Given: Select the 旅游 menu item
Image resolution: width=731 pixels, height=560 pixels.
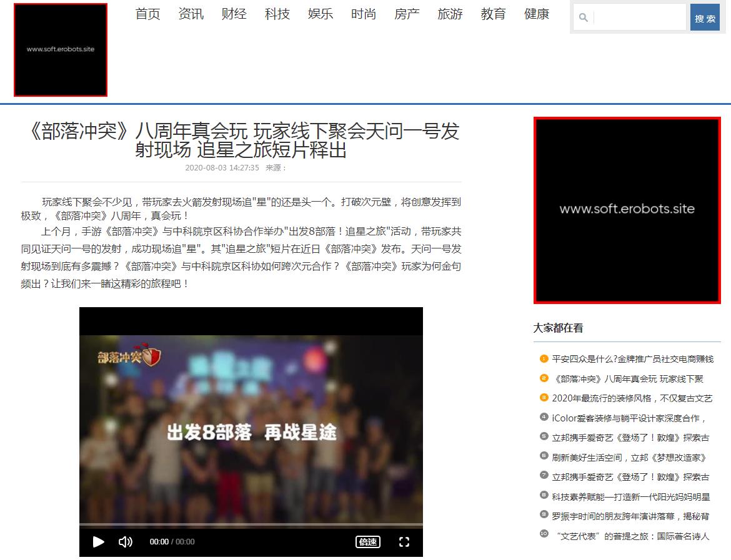Looking at the screenshot, I should (x=450, y=14).
